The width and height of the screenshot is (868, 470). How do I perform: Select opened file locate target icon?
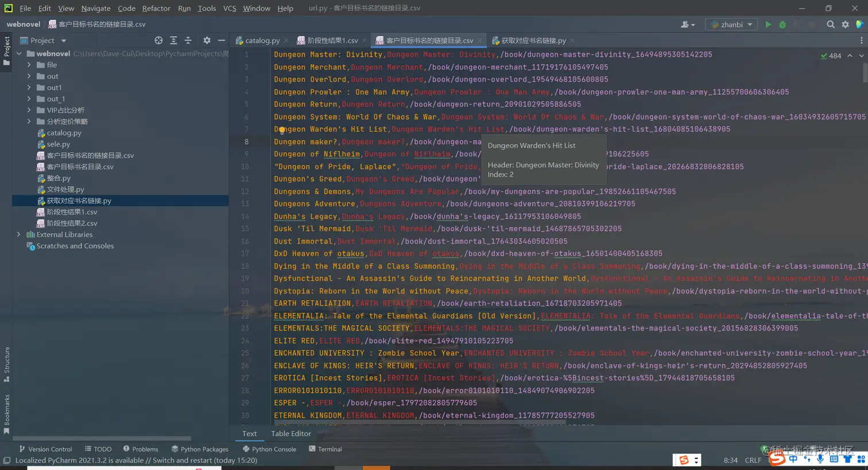158,40
